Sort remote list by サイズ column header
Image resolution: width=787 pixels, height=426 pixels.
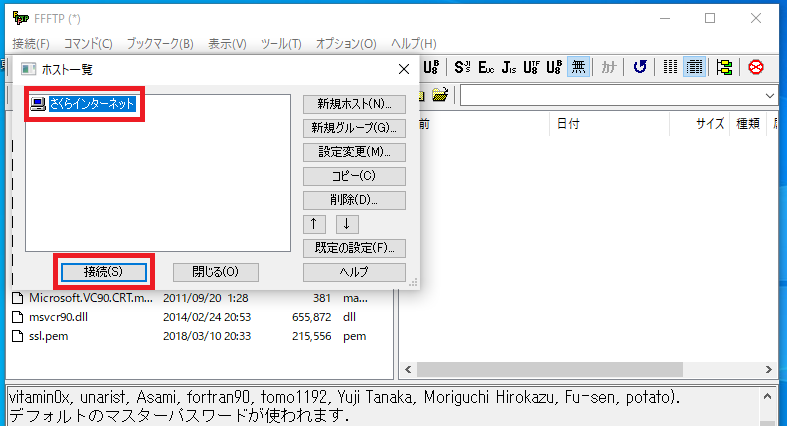[700, 124]
